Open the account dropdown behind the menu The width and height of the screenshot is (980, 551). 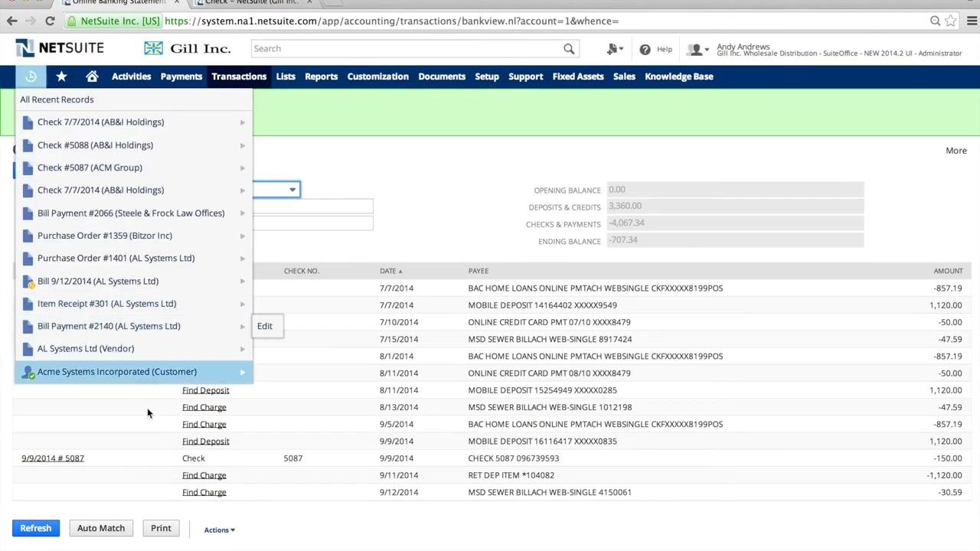[x=292, y=190]
